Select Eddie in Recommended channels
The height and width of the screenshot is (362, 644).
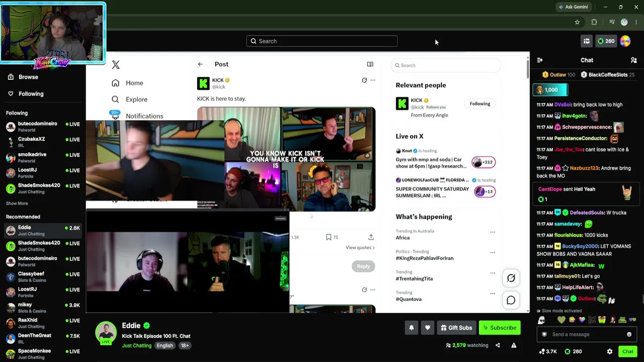coord(43,231)
